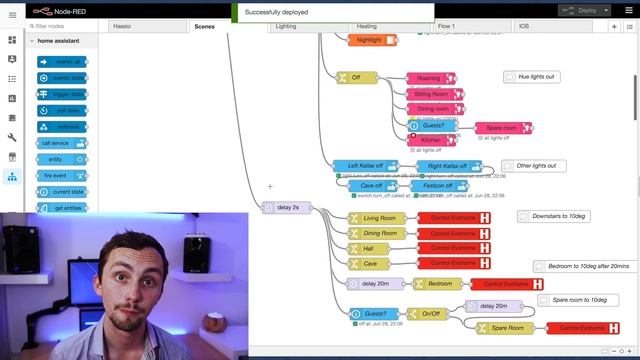Select the 'Control Evohome' node after Living Room
Screen dimensions: 640x360
454,218
